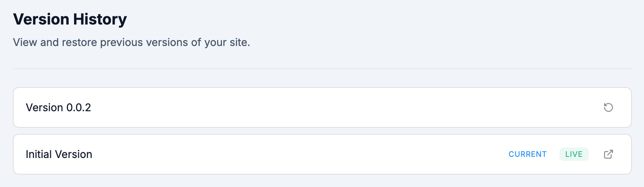Click the blue CURRENT badge

coord(527,154)
